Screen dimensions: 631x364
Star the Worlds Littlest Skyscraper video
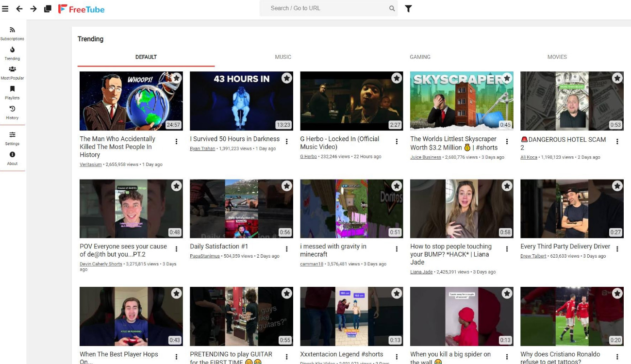507,78
